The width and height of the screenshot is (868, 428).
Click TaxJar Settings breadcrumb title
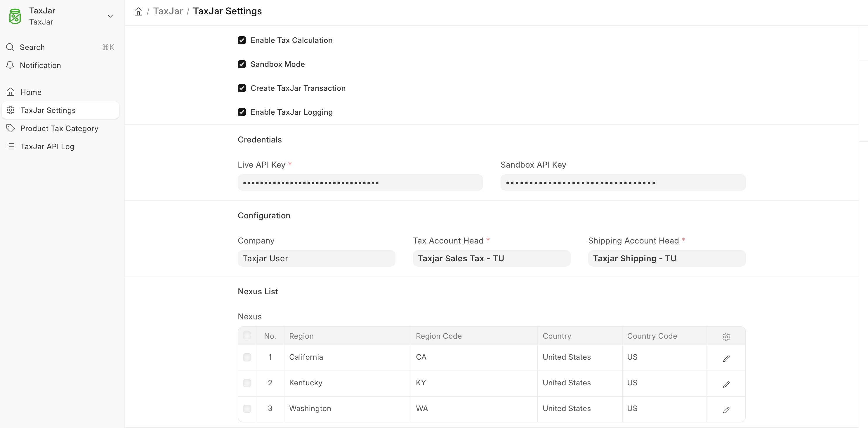coord(228,11)
